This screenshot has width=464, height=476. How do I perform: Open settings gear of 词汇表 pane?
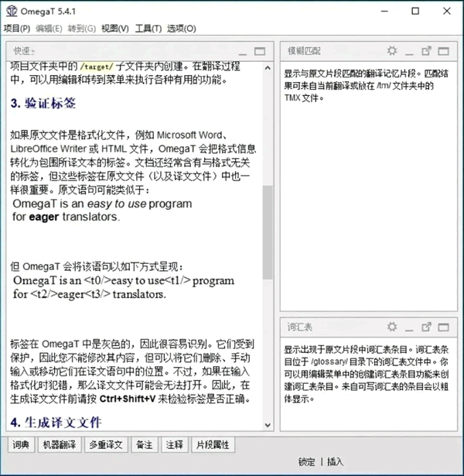tap(392, 327)
